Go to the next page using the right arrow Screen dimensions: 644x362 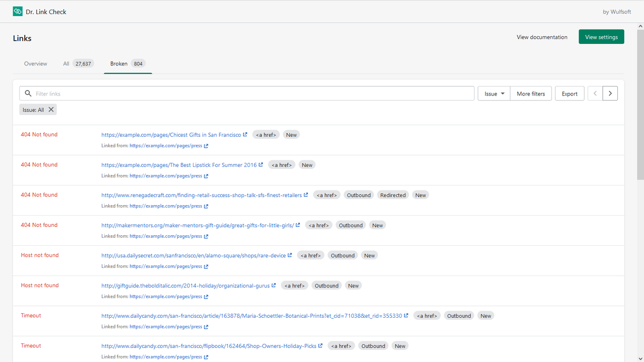click(610, 93)
